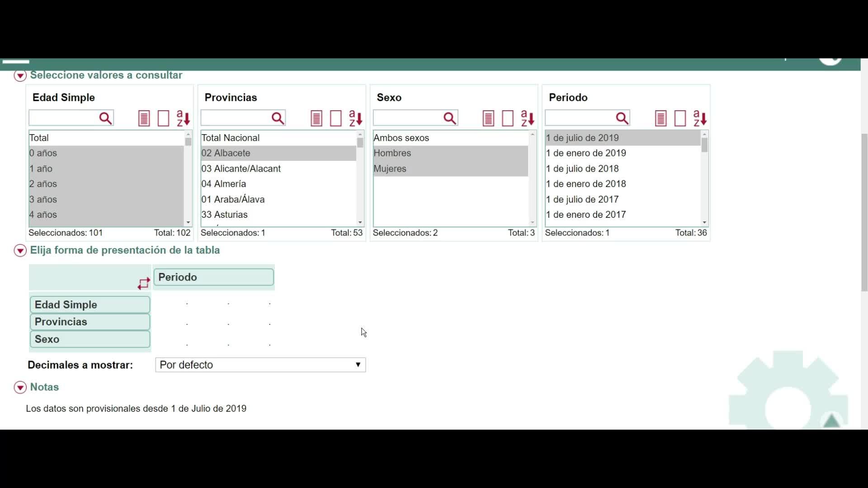
Task: Click the Provincias search input field
Action: click(x=235, y=118)
